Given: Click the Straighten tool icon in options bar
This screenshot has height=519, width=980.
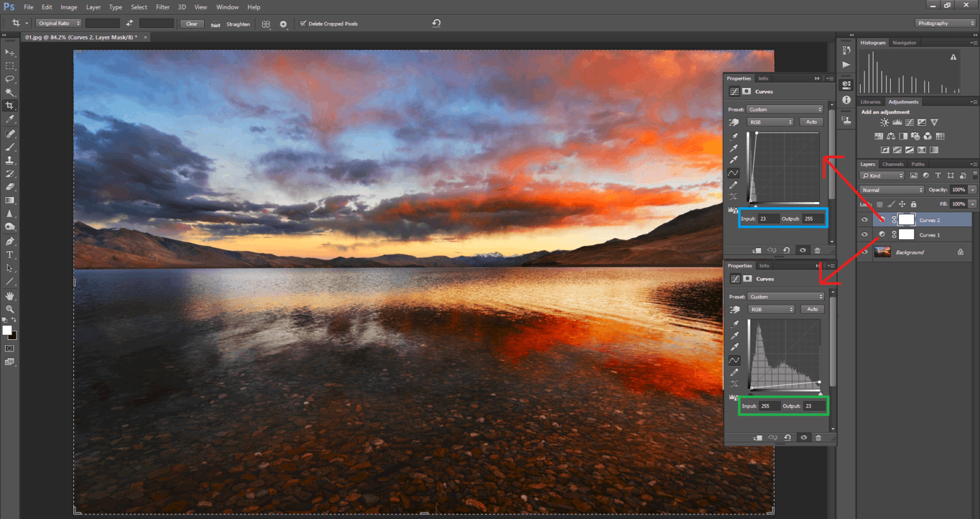Looking at the screenshot, I should pyautogui.click(x=216, y=24).
